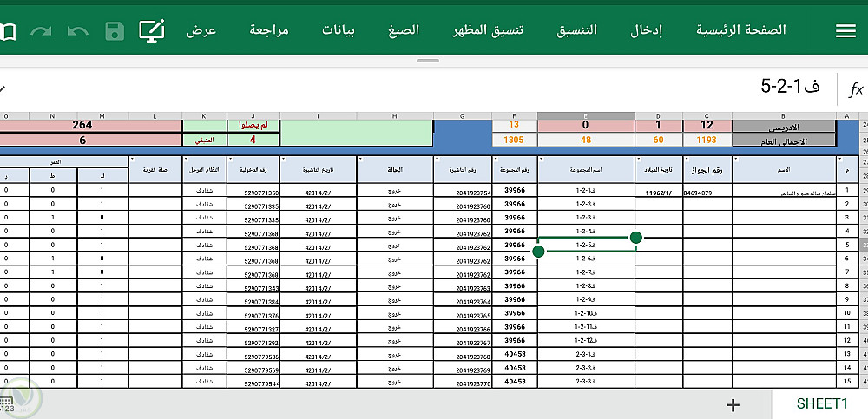The height and width of the screenshot is (419, 868).
Task: Select column B header
Action: coord(784,115)
